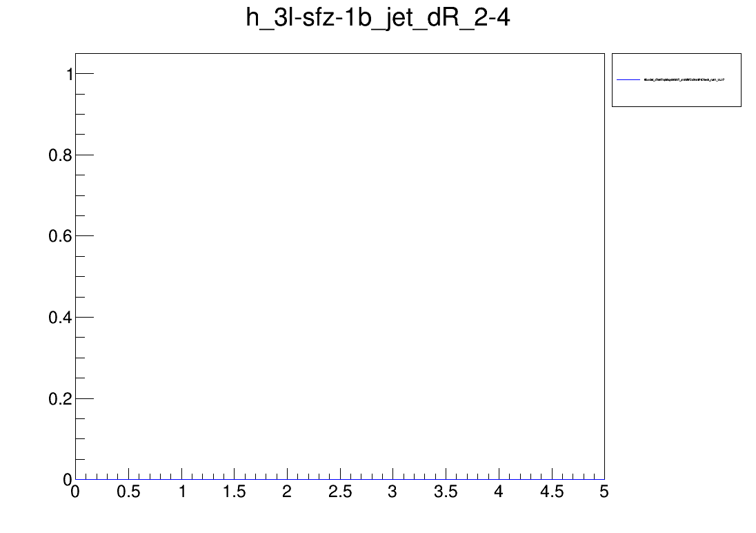
Task: Click y-axis tick label 0.4
Action: (60, 318)
